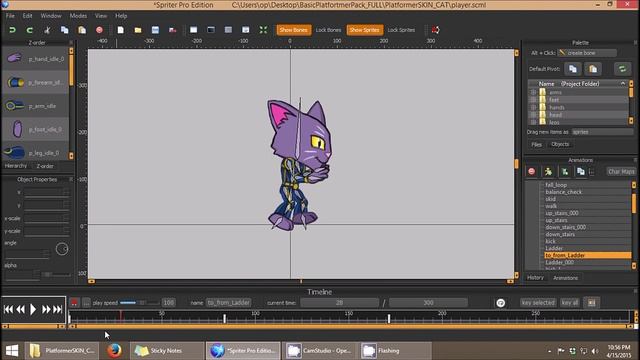Viewport: 640px width, 360px height.
Task: Click the copy icon in the toolbar
Action: (64, 30)
